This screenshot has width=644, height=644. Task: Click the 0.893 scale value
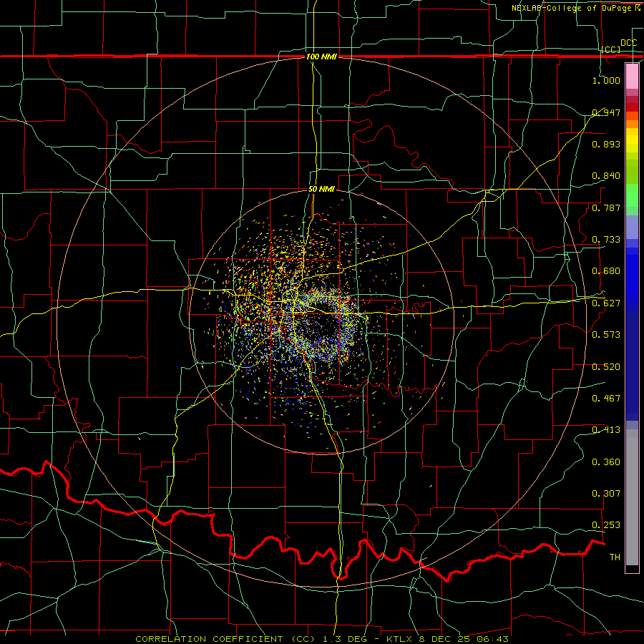click(x=606, y=144)
